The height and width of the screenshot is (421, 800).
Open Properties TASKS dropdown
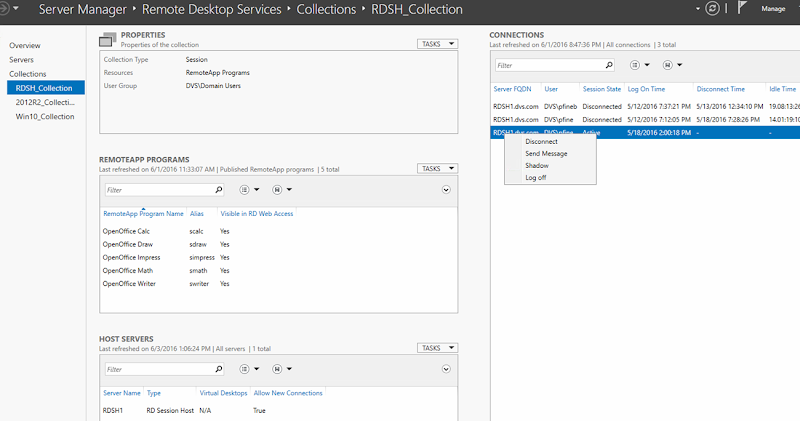tap(437, 44)
